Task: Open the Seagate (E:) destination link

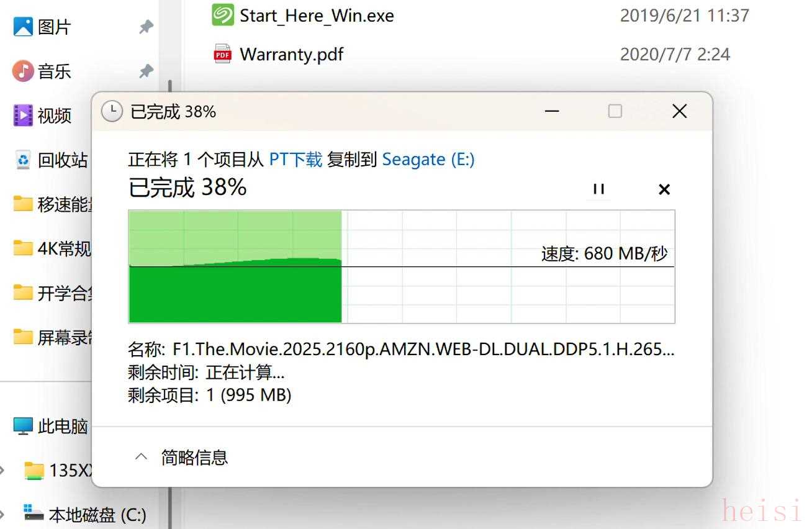Action: tap(428, 160)
